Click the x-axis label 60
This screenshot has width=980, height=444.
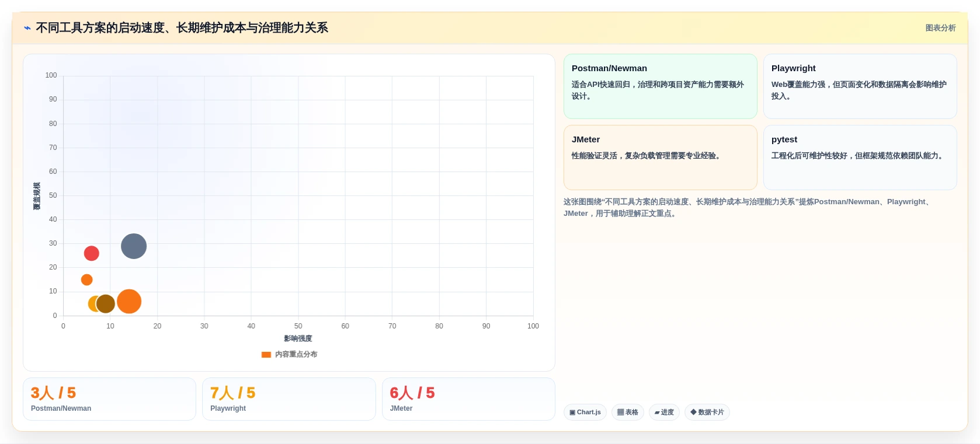(x=345, y=326)
